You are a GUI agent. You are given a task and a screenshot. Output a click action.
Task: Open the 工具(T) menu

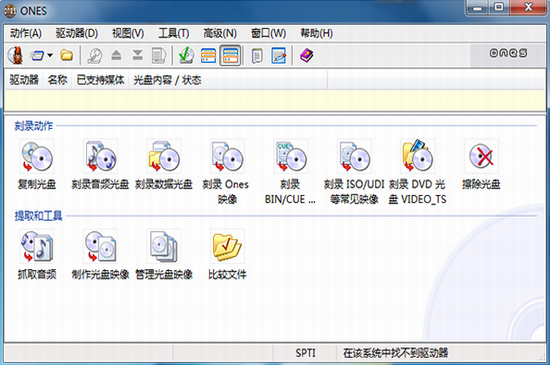click(174, 33)
